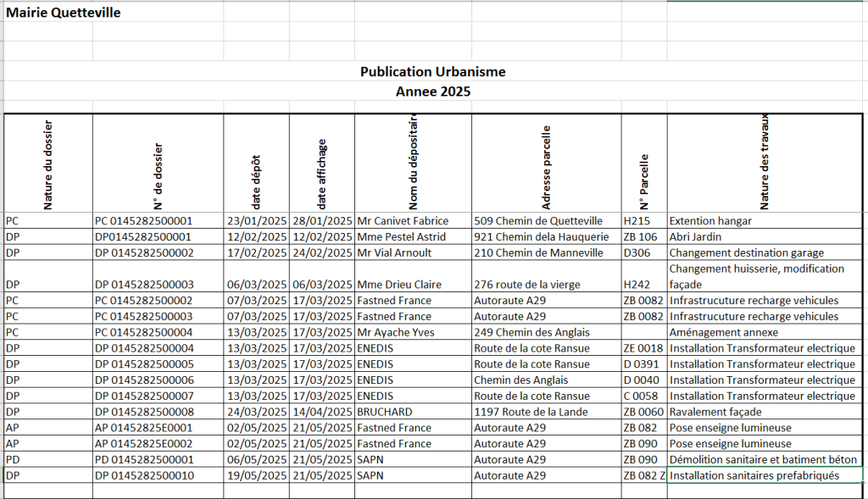
Task: Select cell 'PC 0145282500001'
Action: click(x=159, y=221)
